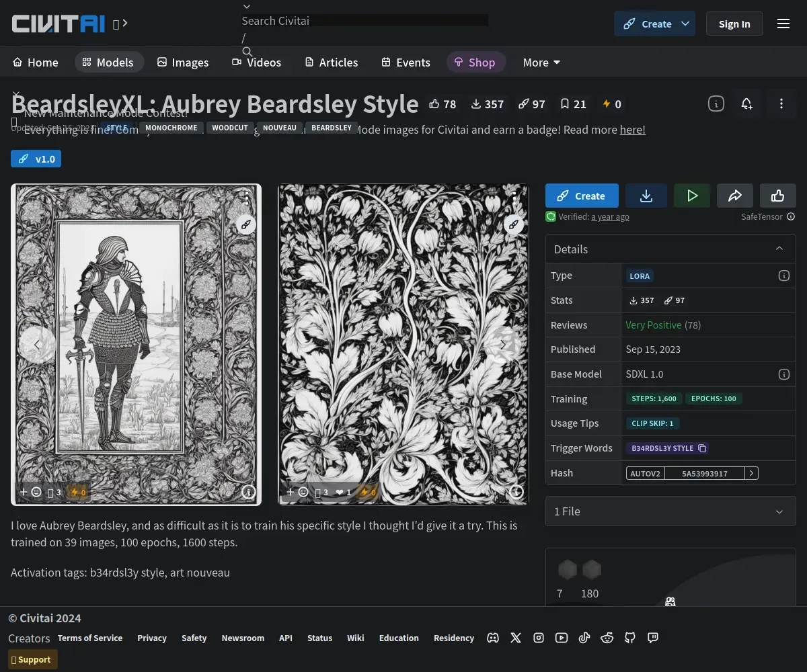
Task: Open the three-dot model options menu
Action: pyautogui.click(x=781, y=103)
